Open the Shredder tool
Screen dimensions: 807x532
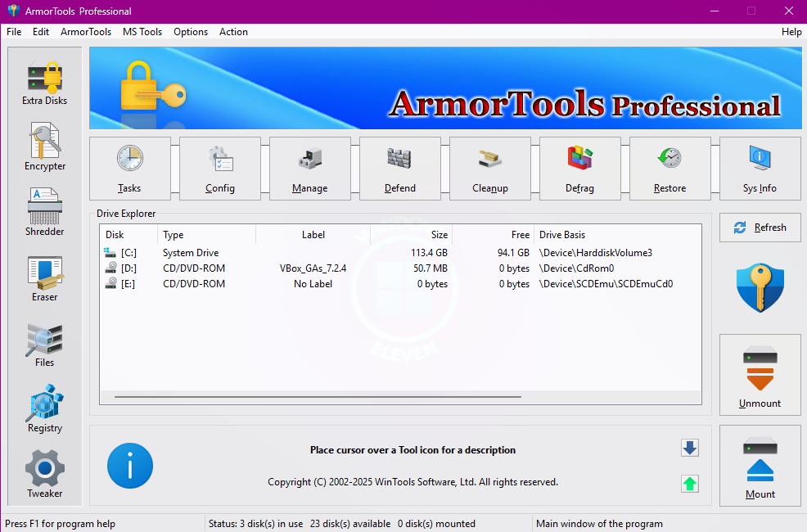click(x=45, y=212)
